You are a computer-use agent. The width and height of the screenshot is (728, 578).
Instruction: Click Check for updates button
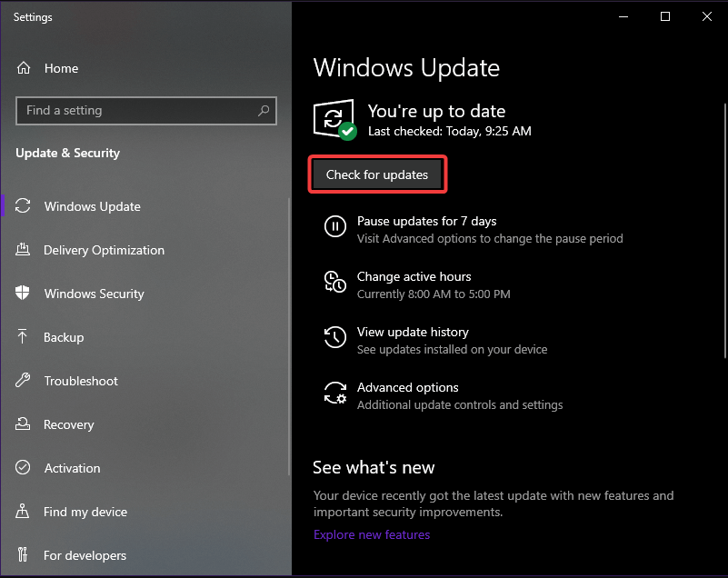pyautogui.click(x=377, y=174)
